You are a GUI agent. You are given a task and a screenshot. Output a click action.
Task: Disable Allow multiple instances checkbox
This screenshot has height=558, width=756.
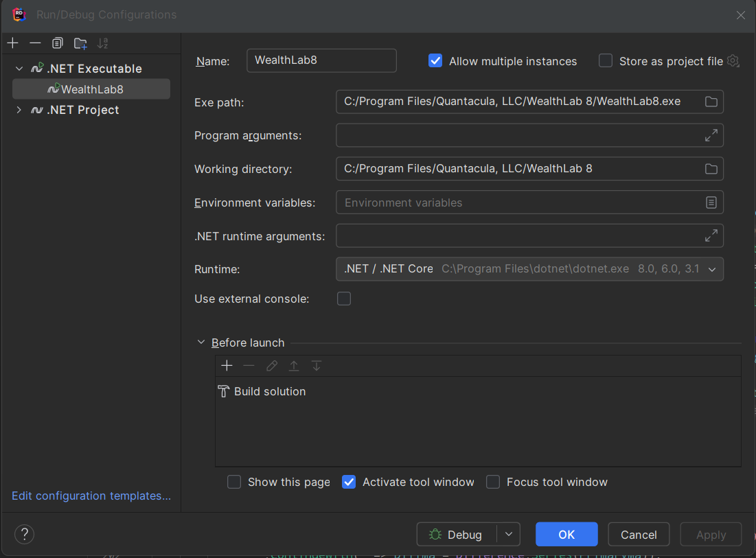435,61
